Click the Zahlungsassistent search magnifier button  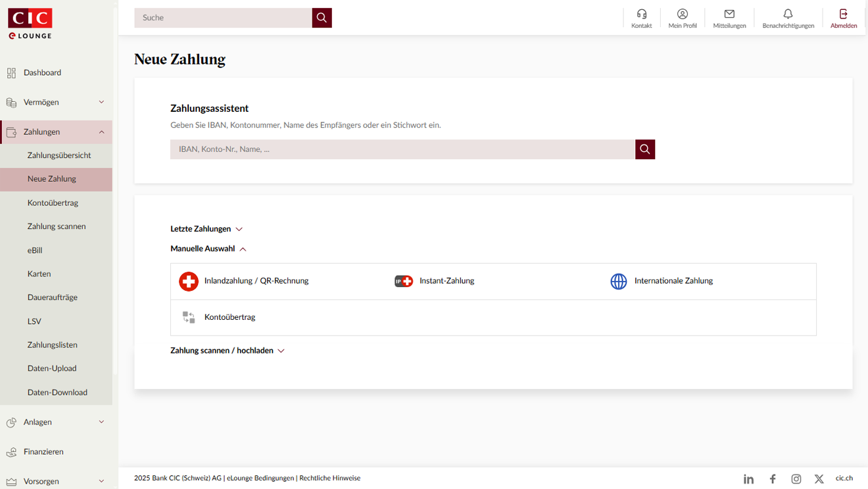(x=644, y=149)
